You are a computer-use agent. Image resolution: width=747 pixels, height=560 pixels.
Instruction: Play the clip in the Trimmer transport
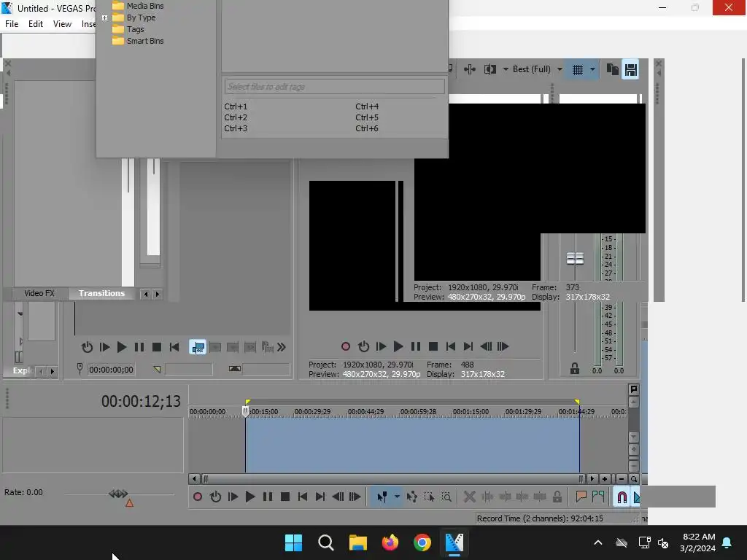[x=122, y=347]
